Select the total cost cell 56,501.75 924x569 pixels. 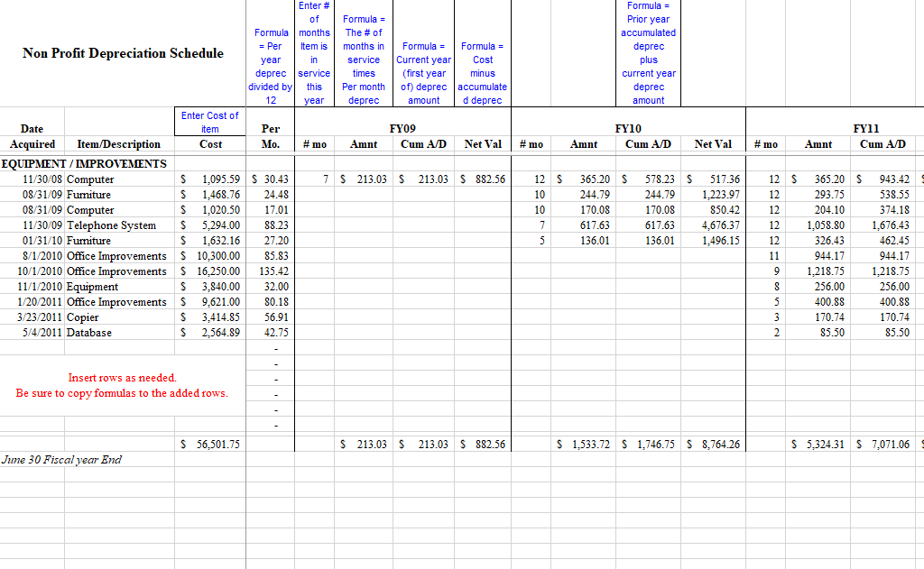click(x=218, y=445)
